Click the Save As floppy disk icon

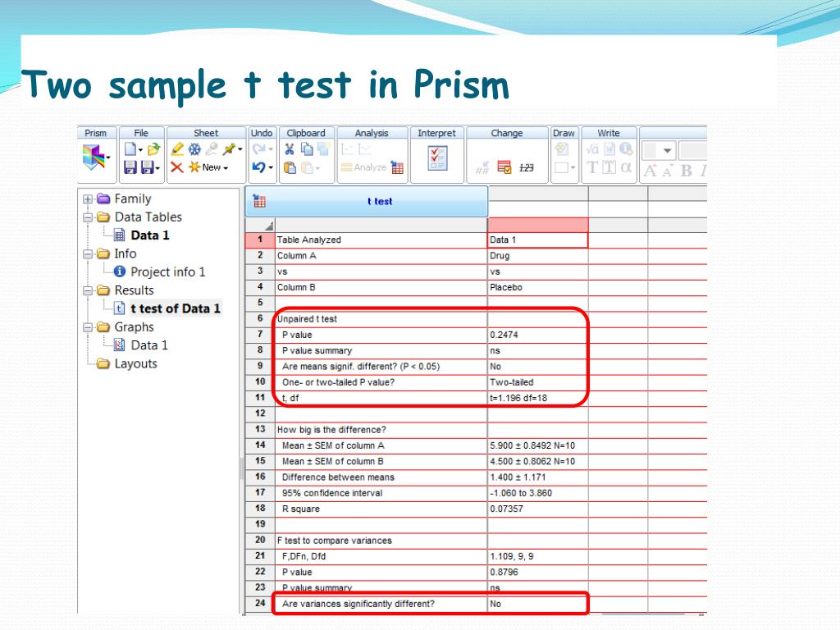coord(148,167)
